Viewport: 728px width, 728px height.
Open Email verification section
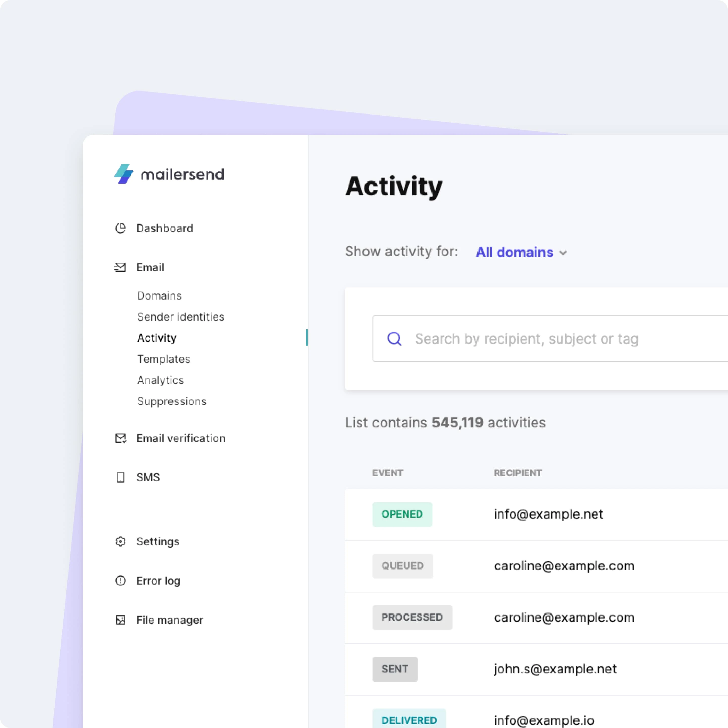tap(181, 438)
